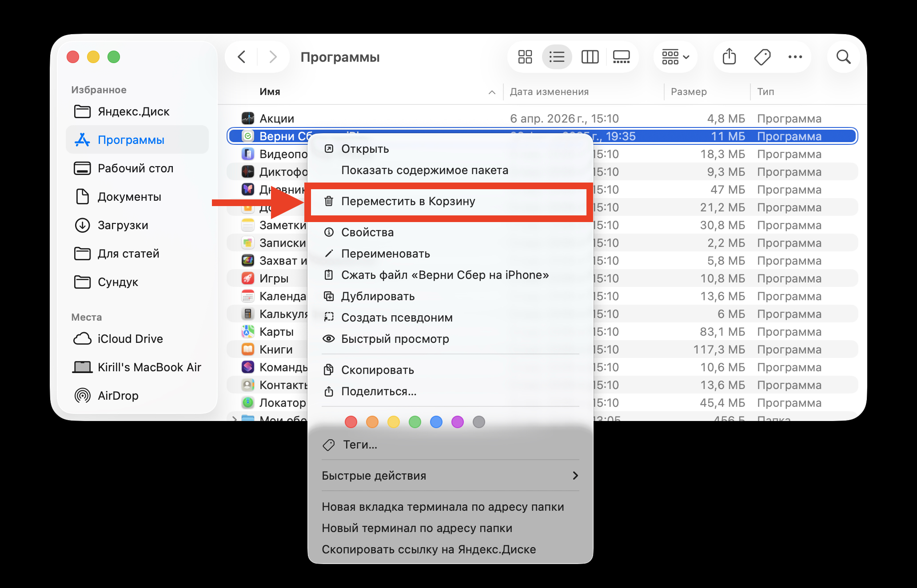Open the three-dots more actions menu
This screenshot has width=917, height=588.
(x=795, y=57)
